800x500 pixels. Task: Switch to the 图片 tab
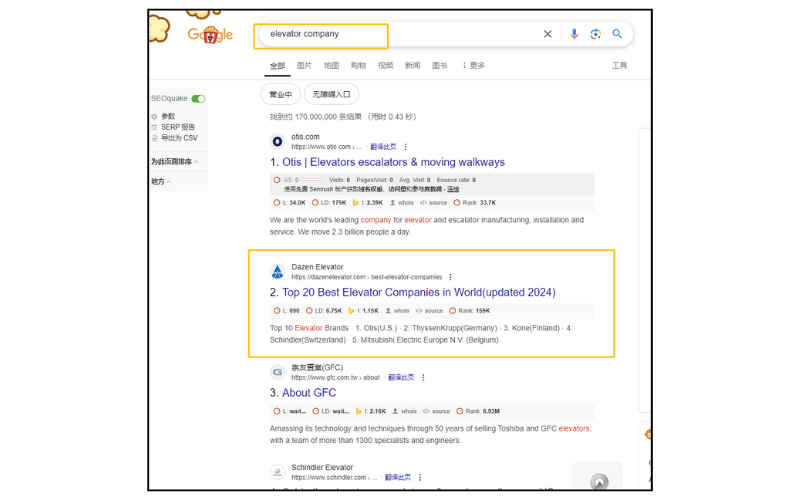point(304,66)
